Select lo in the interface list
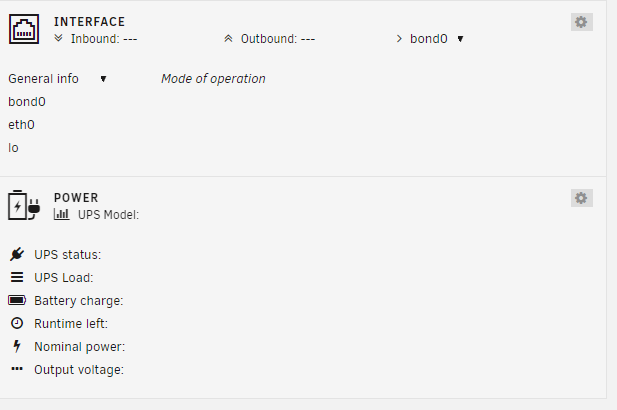Screen dimensions: 617x410 pos(13,148)
